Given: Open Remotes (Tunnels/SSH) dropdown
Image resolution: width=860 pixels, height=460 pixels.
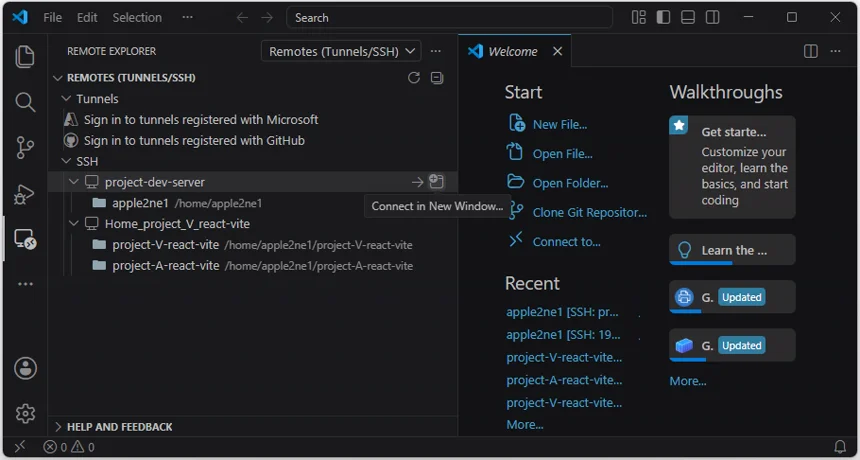Looking at the screenshot, I should [x=341, y=52].
